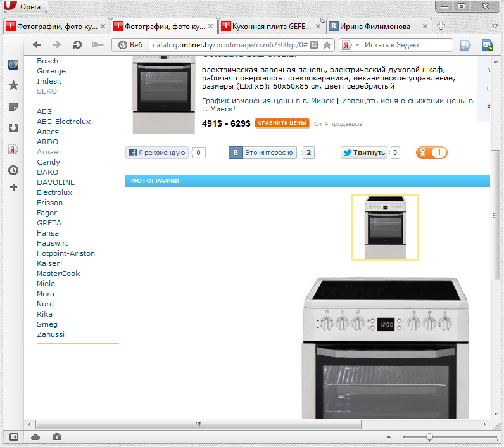Open the Bosch brand link

[47, 61]
